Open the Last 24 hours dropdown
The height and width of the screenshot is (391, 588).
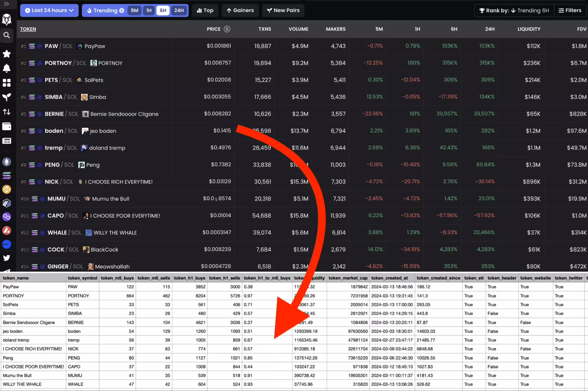pos(49,10)
